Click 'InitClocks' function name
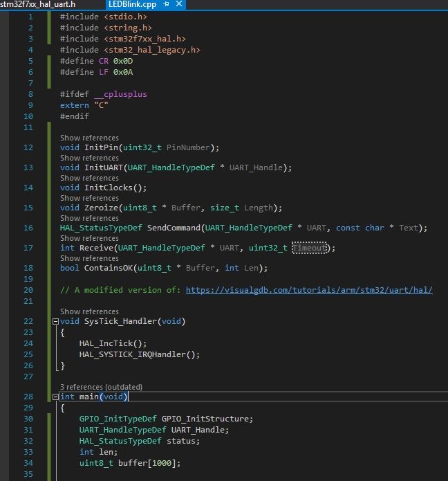This screenshot has height=481, width=448. coord(109,188)
